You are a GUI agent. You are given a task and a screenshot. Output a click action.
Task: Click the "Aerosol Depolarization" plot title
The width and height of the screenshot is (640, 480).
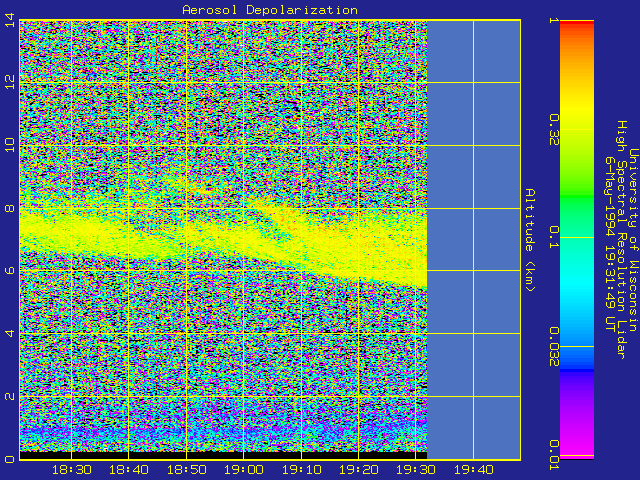click(270, 10)
